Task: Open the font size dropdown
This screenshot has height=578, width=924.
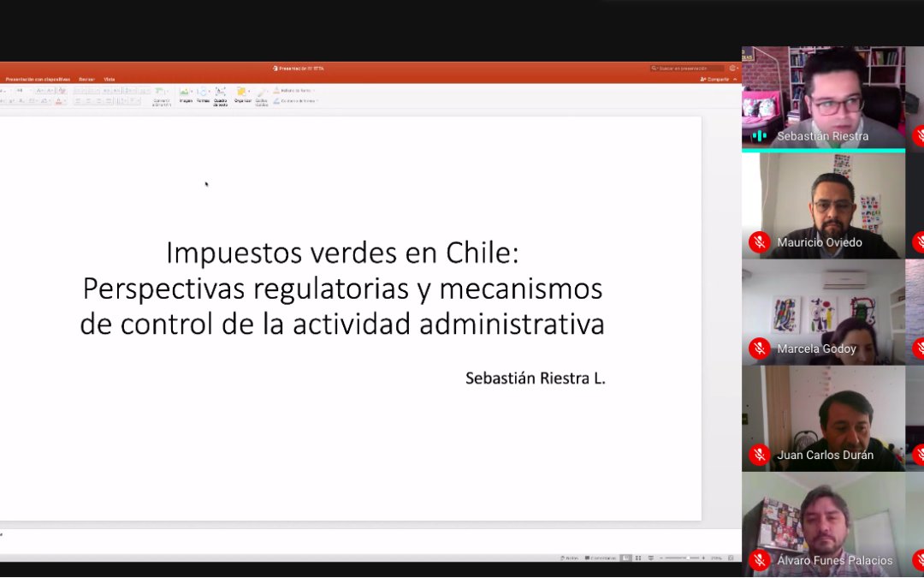Action: pos(31,90)
